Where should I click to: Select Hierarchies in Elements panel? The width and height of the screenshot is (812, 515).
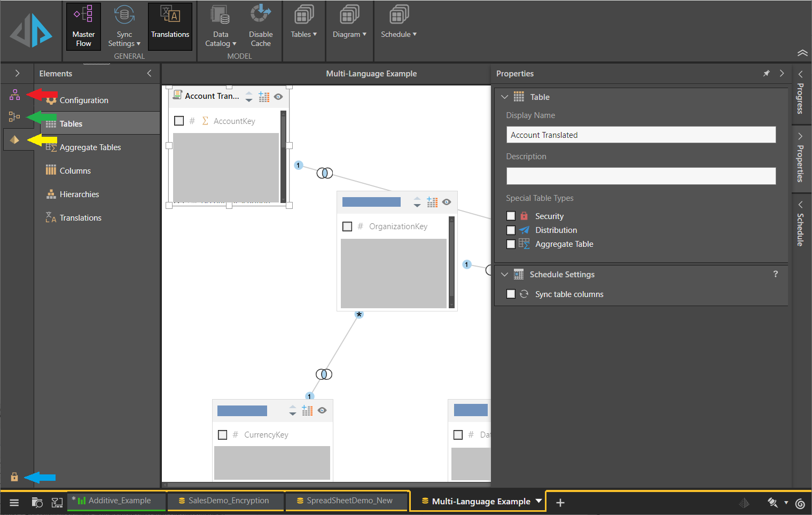(79, 194)
